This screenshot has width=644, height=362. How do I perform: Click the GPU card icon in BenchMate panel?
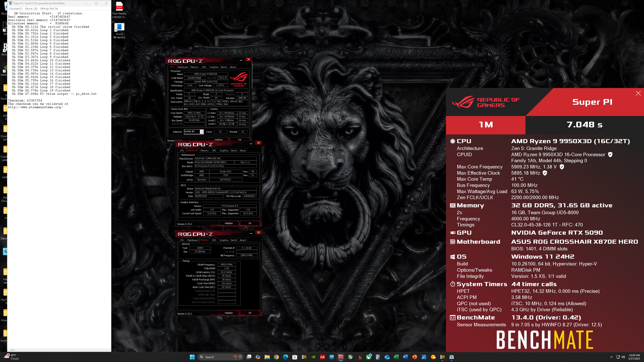tap(452, 233)
